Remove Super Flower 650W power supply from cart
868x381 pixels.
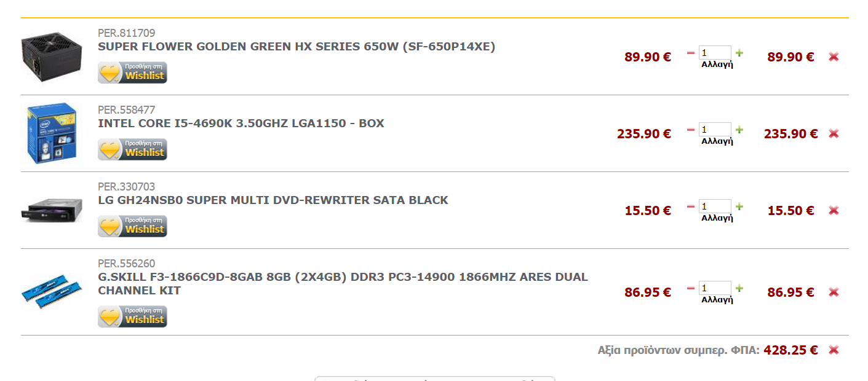pyautogui.click(x=834, y=57)
